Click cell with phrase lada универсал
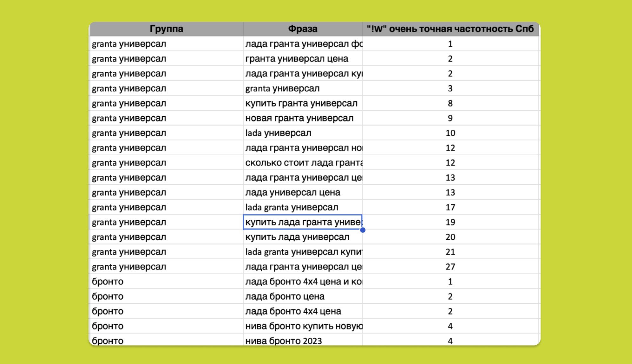The width and height of the screenshot is (632, 364). point(278,133)
